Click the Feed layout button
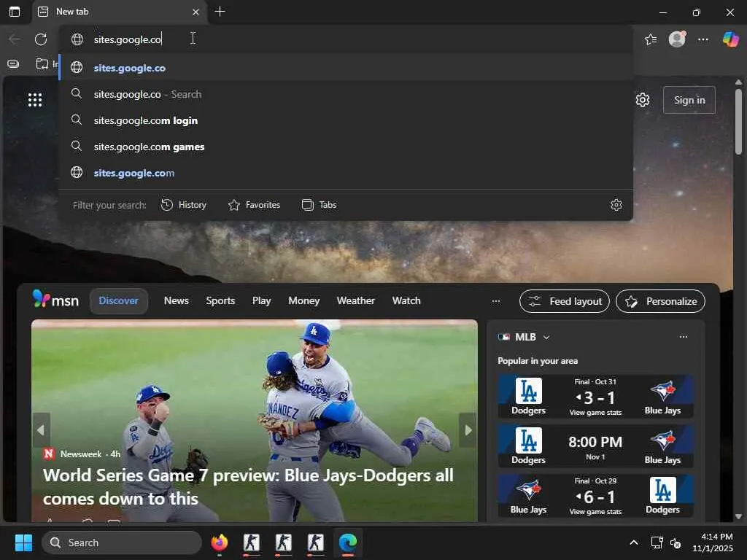747x560 pixels. click(564, 301)
